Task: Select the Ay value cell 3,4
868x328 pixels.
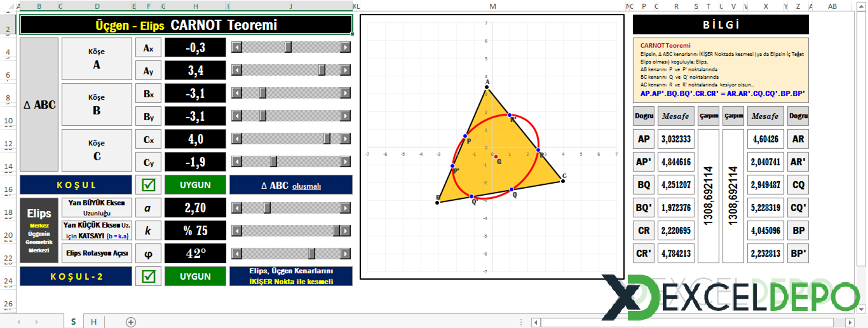Action: point(195,71)
